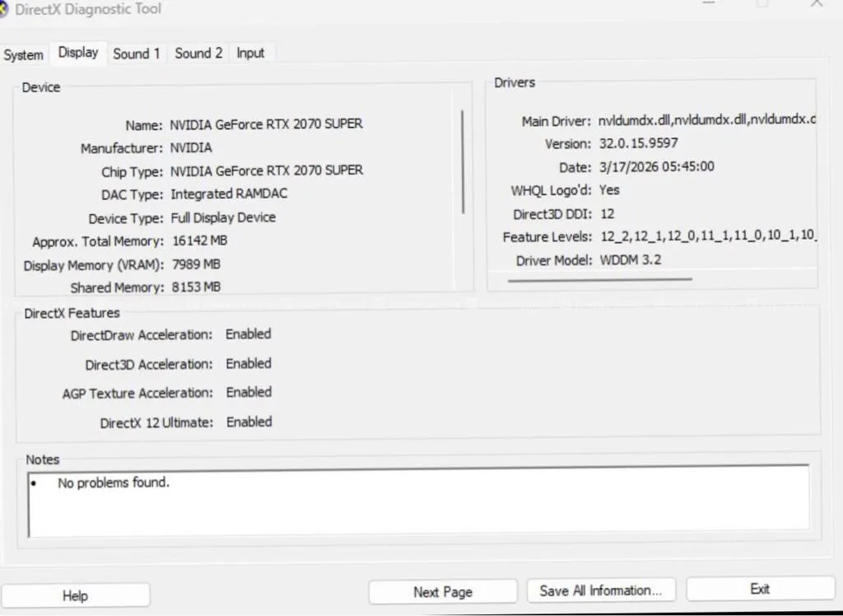Click the Next Page button

[443, 592]
